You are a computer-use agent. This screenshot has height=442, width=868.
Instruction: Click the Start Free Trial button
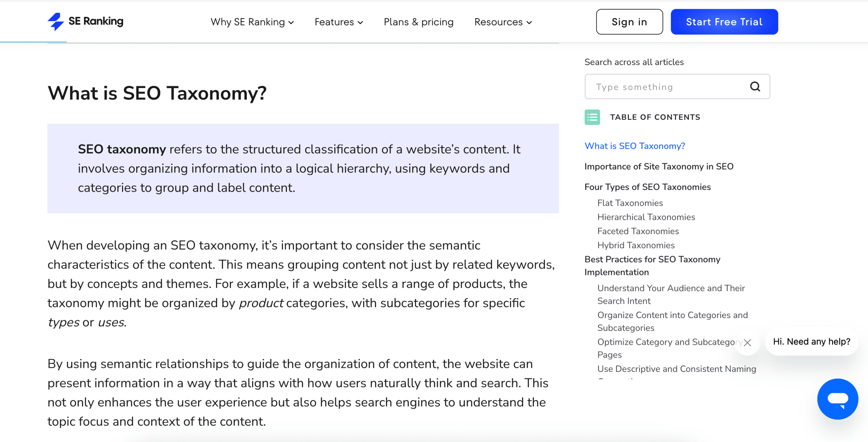[724, 22]
